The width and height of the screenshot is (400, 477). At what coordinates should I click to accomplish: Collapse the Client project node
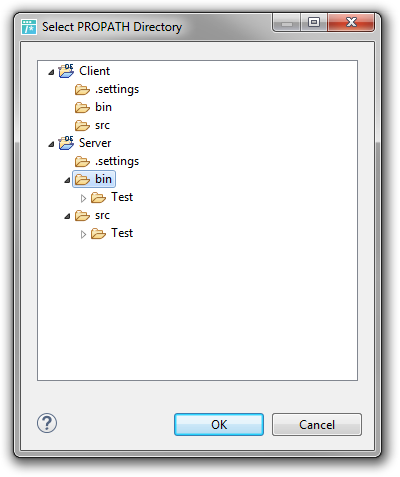coord(51,72)
